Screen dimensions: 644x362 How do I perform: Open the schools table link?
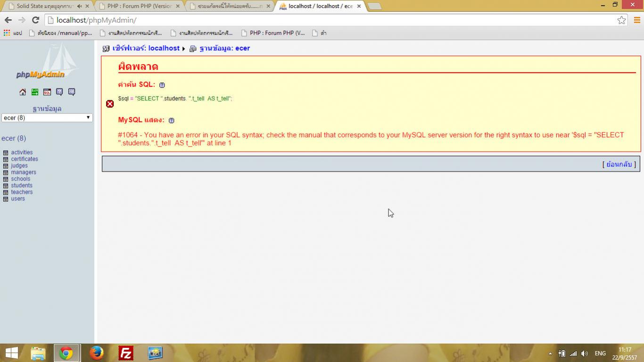point(21,179)
